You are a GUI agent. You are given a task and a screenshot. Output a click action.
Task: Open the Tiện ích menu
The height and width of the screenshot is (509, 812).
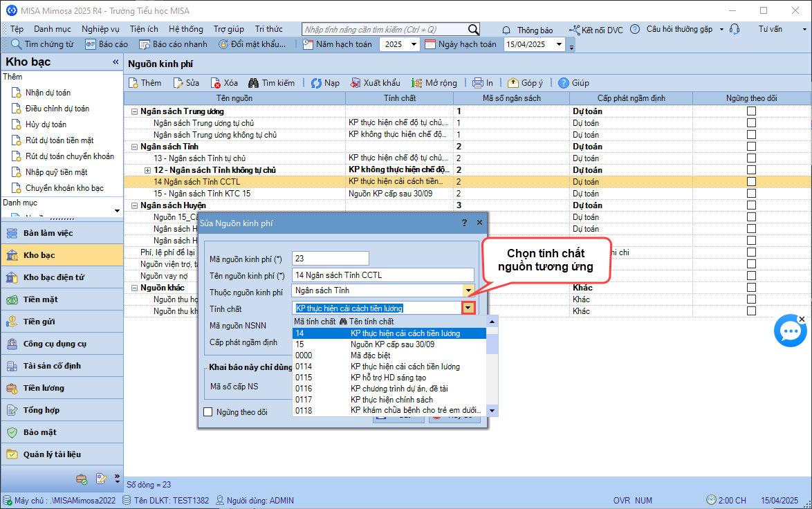144,29
